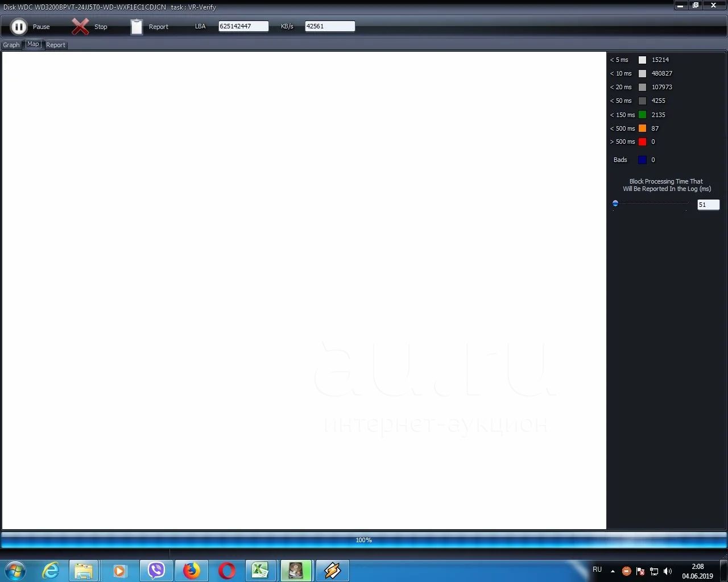Click the red > 500 ms swatch

(642, 142)
